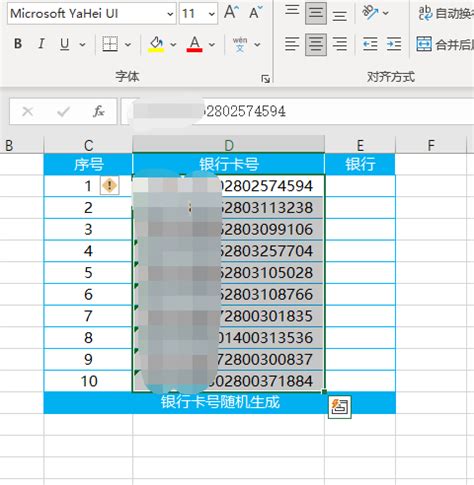The width and height of the screenshot is (474, 485).
Task: Click the Decrease Font Size icon
Action: point(256,12)
